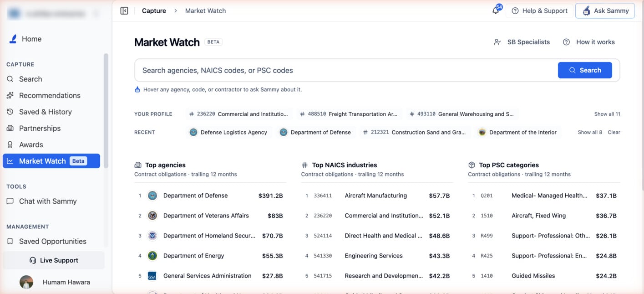The height and width of the screenshot is (294, 644).
Task: Open Saved & History in the sidebar
Action: pos(51,112)
